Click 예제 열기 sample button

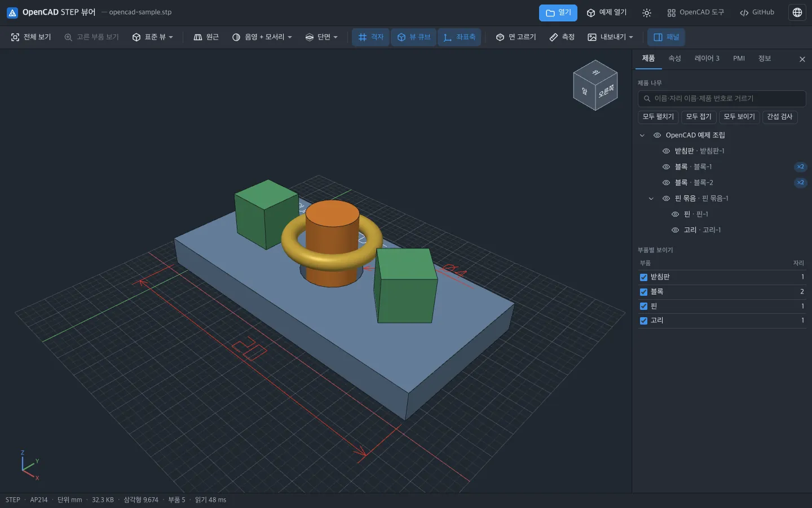coord(606,12)
